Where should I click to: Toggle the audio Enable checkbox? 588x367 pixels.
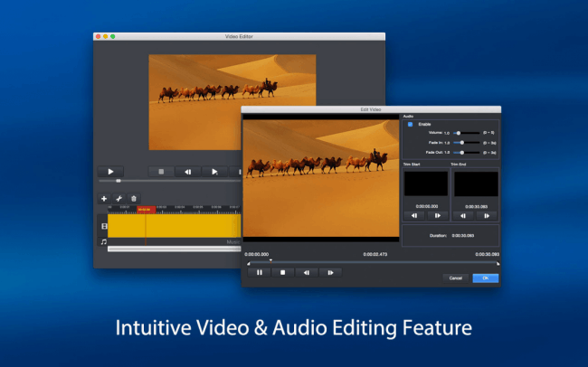(410, 124)
